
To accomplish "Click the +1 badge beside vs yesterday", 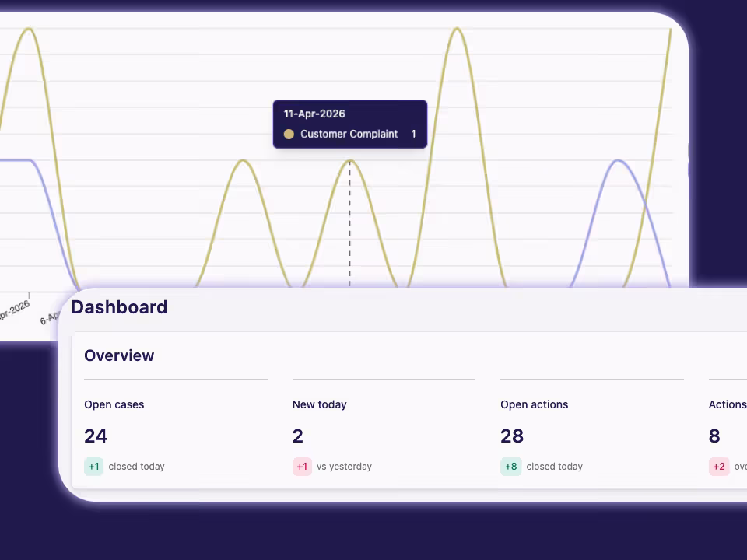I will tap(302, 467).
